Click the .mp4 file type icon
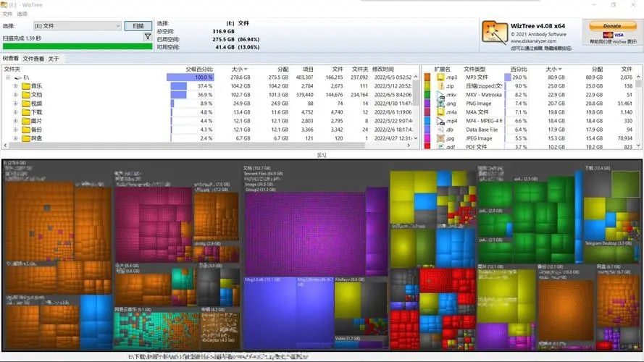644x362 pixels. pos(440,121)
